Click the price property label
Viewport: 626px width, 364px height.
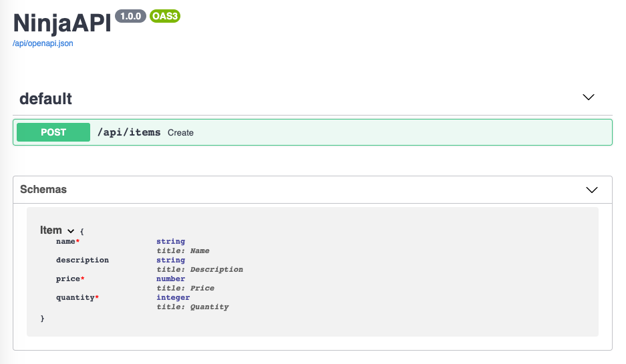coord(68,279)
